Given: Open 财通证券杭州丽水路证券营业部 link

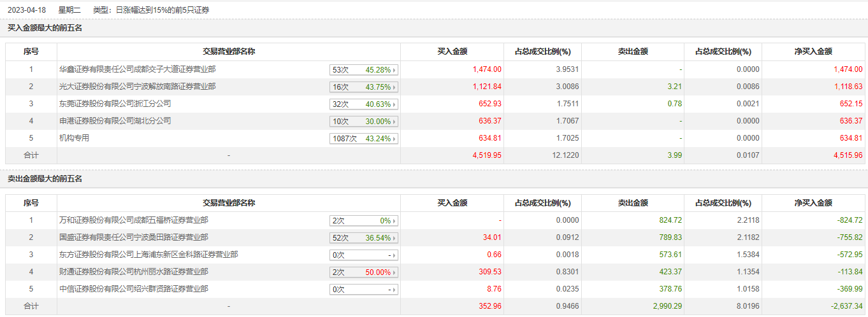Looking at the screenshot, I should tap(133, 272).
